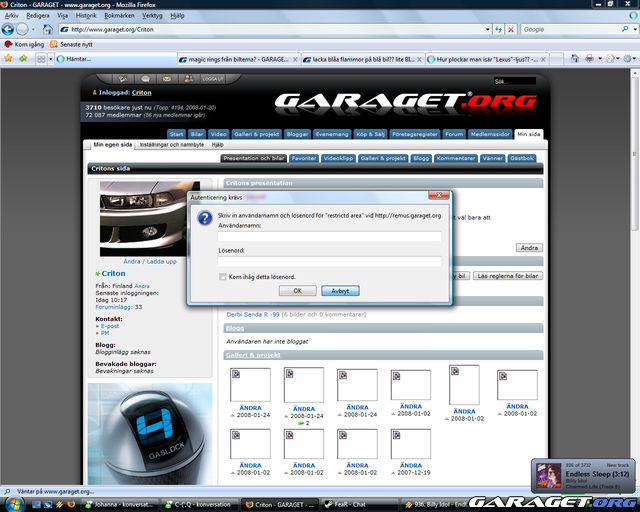Image resolution: width=640 pixels, height=512 pixels.
Task: Open the Forum navigation tab
Action: [454, 134]
